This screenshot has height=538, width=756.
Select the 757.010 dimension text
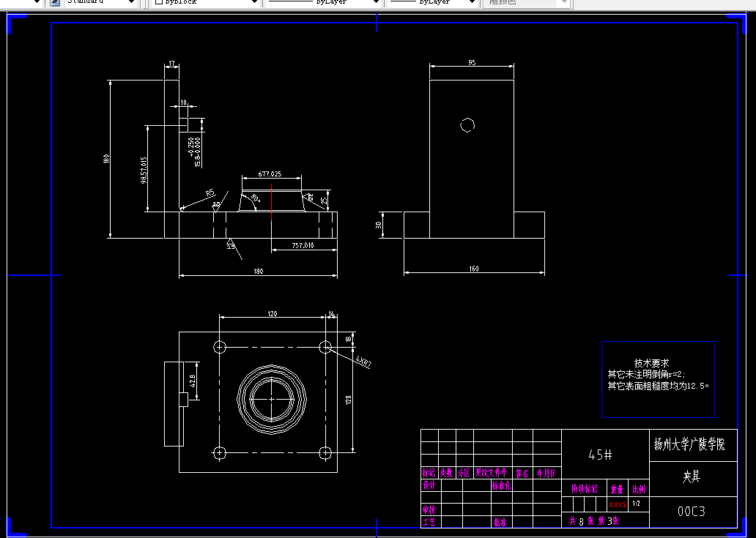pos(303,246)
